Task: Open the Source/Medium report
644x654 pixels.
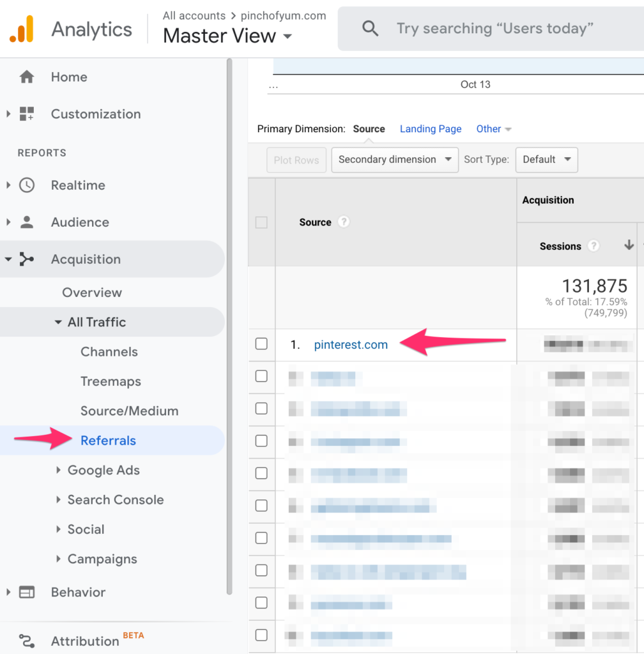Action: click(129, 411)
